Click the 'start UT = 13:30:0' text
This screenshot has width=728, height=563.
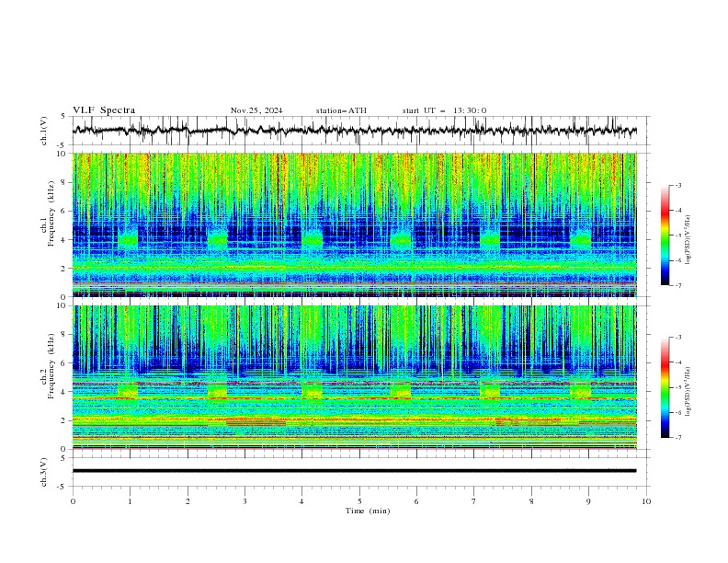click(444, 110)
